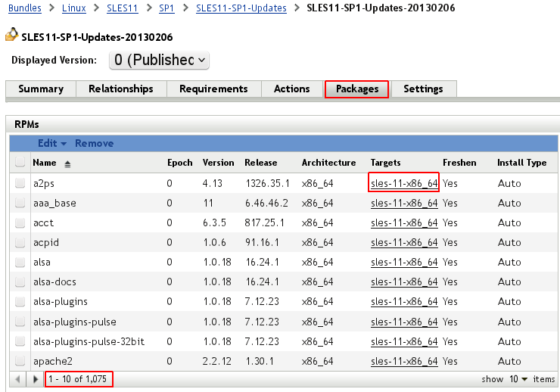Check the alsa-plugins-pulse package checkbox

click(x=20, y=322)
